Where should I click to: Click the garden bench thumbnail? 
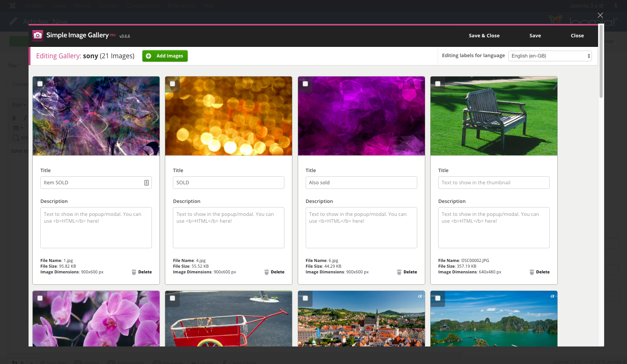494,116
